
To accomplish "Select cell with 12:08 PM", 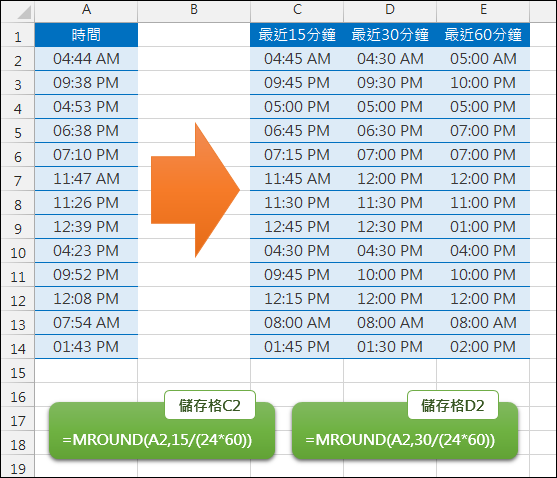I will (x=86, y=299).
